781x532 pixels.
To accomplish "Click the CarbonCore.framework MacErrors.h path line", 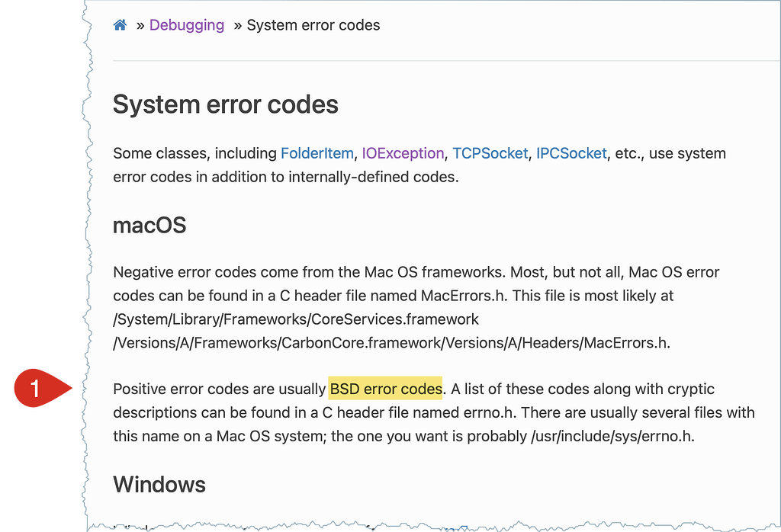I will (x=391, y=343).
